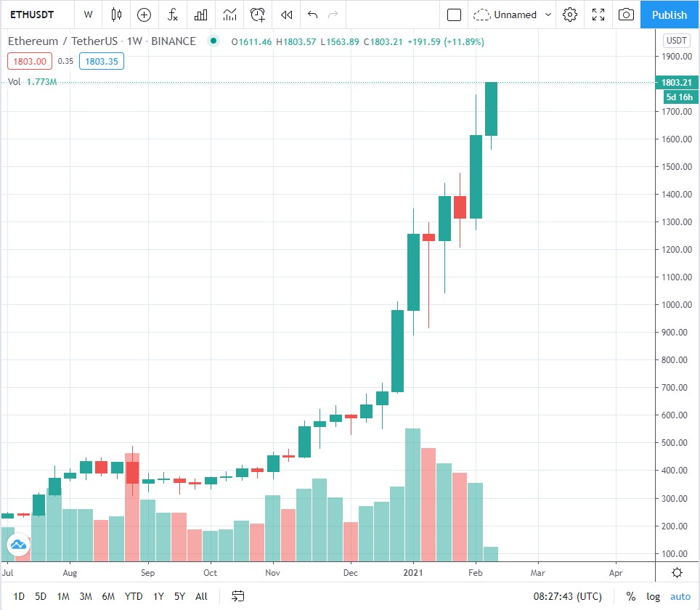Expand the Unnamed layout dropdown
700x610 pixels.
click(512, 15)
